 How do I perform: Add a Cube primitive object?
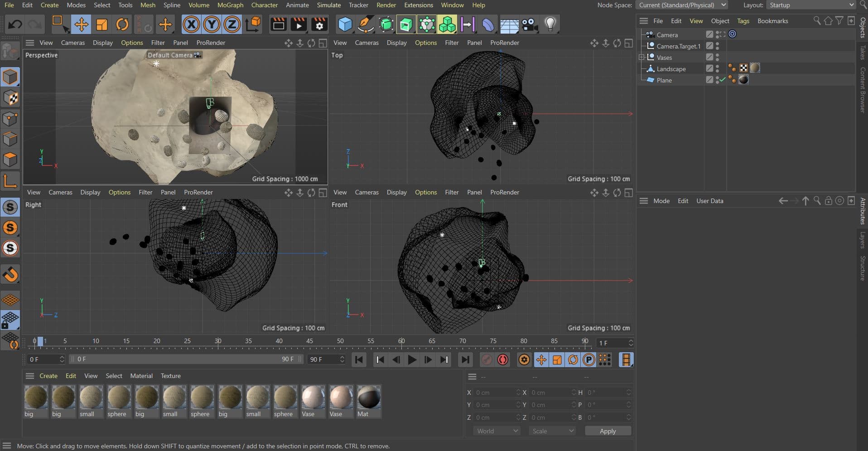point(345,24)
